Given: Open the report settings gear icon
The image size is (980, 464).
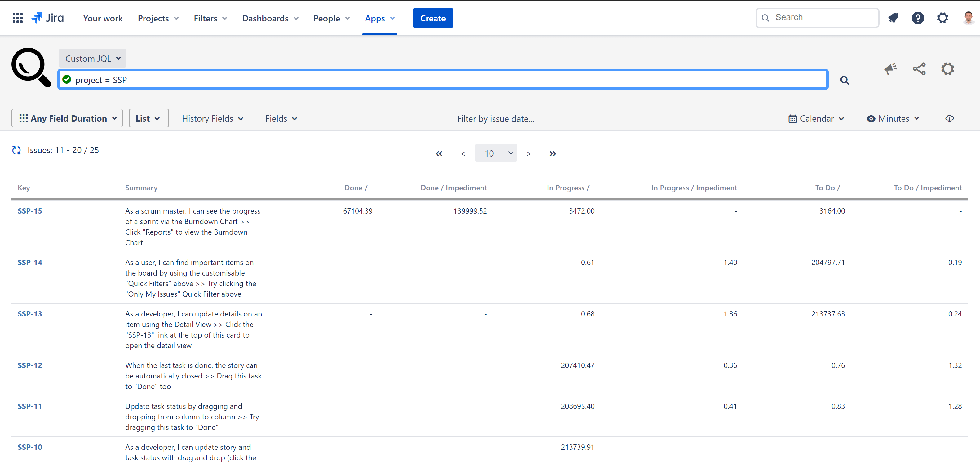Looking at the screenshot, I should point(947,69).
